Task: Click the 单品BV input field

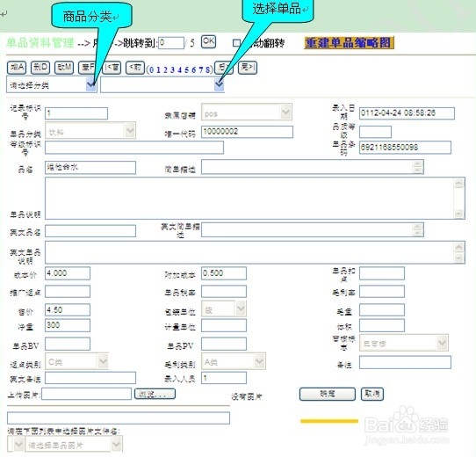Action: click(x=68, y=344)
